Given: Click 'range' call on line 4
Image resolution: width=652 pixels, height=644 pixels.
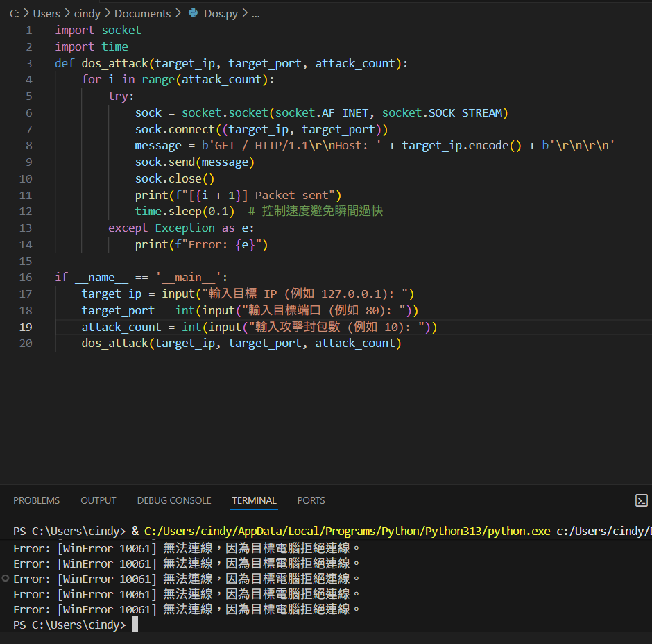Looking at the screenshot, I should point(158,80).
